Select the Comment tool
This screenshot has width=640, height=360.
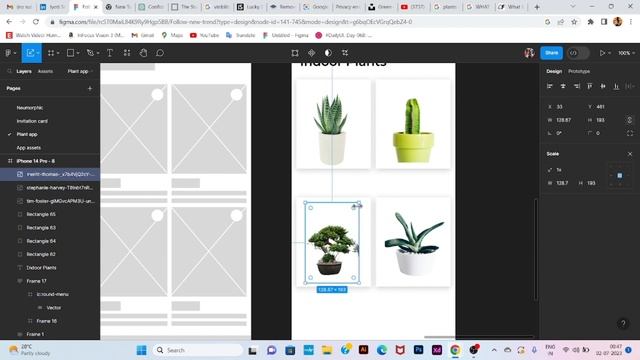pyautogui.click(x=160, y=53)
